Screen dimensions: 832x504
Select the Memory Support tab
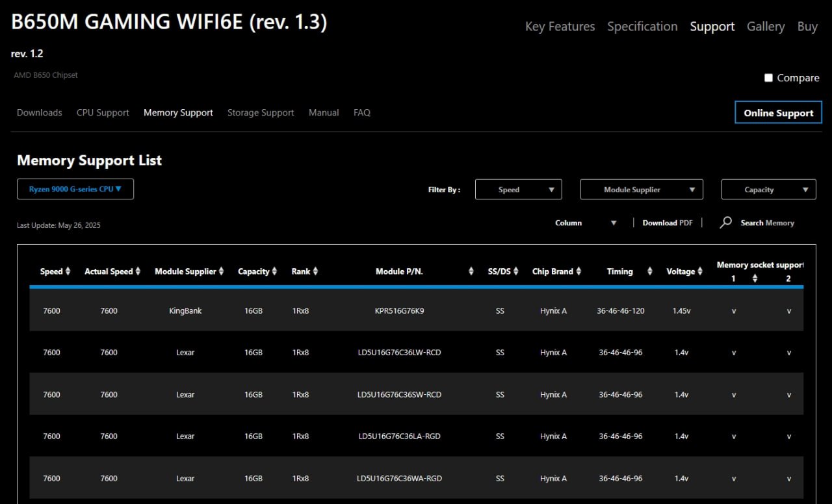(x=178, y=112)
